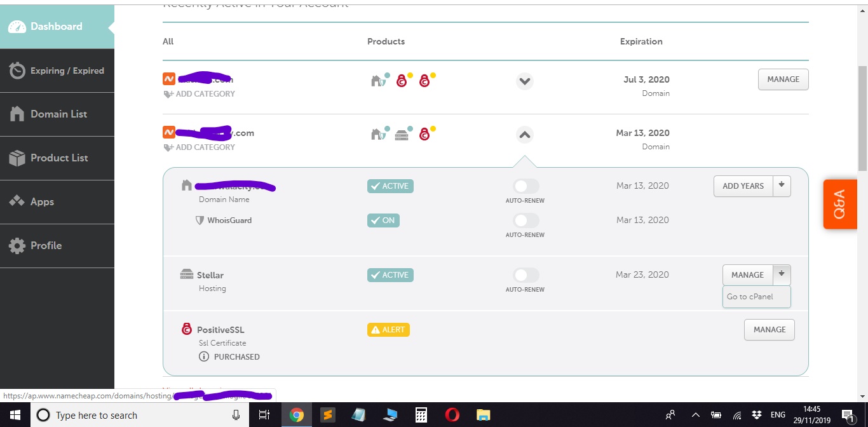Viewport: 868px width, 427px height.
Task: Click MANAGE for PositiveSSL
Action: click(770, 330)
